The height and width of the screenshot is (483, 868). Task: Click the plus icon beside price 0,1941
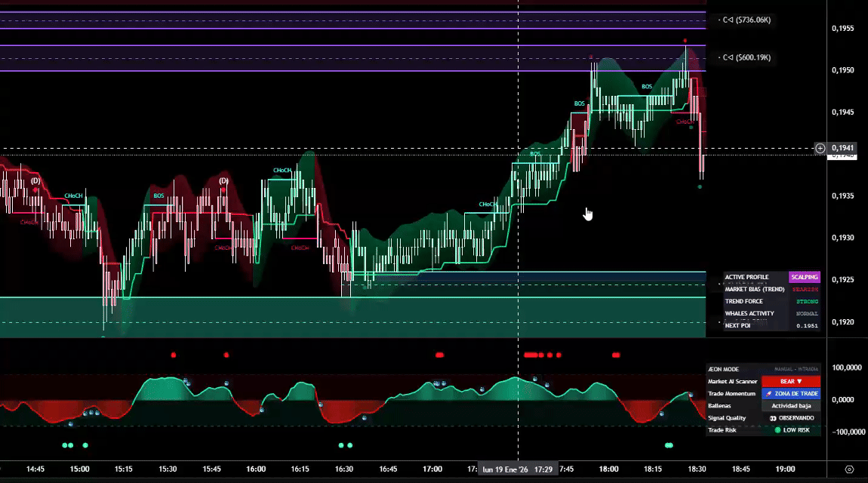(x=820, y=149)
